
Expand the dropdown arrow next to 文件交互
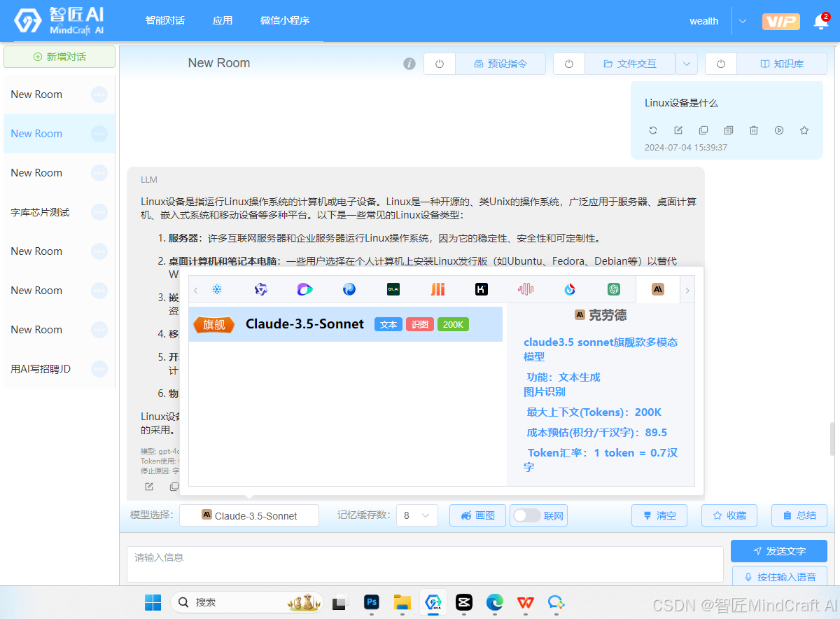point(687,64)
